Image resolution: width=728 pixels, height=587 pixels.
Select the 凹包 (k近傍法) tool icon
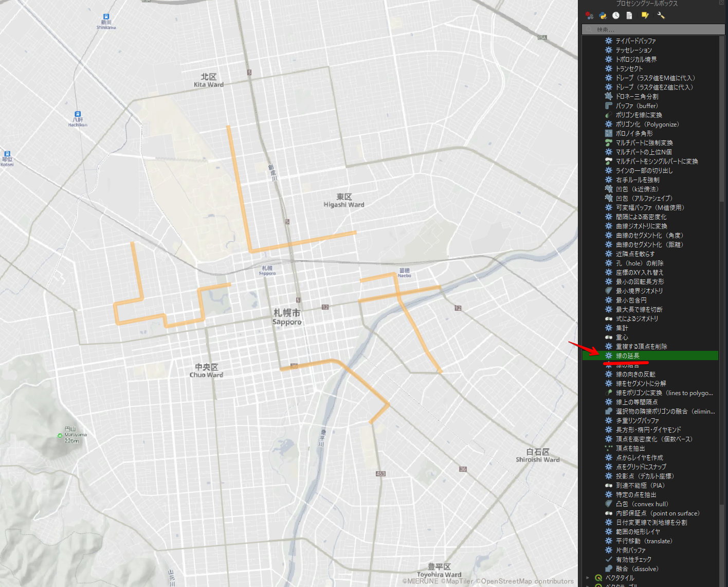609,189
